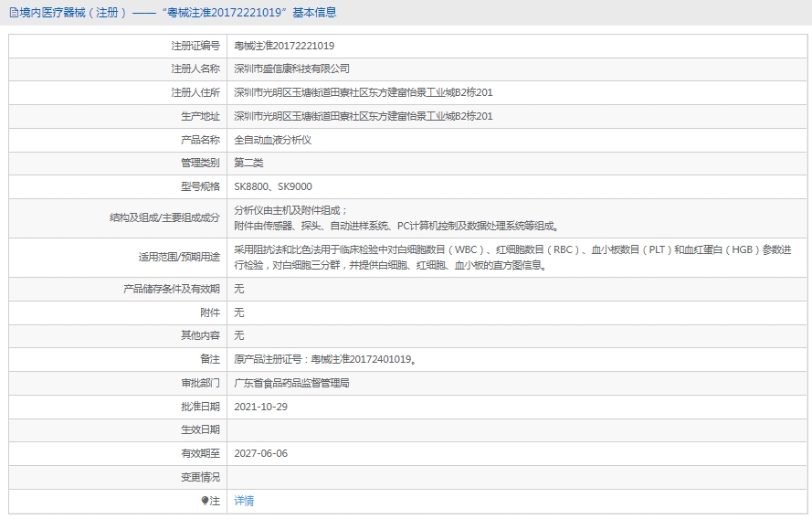This screenshot has height=519, width=812.
Task: Select model value SK8800、SK9000
Action: tap(273, 186)
